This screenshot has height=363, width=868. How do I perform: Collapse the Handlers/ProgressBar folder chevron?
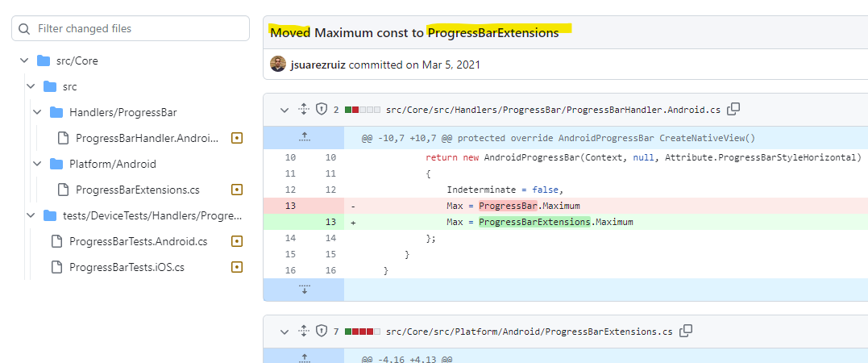click(37, 112)
